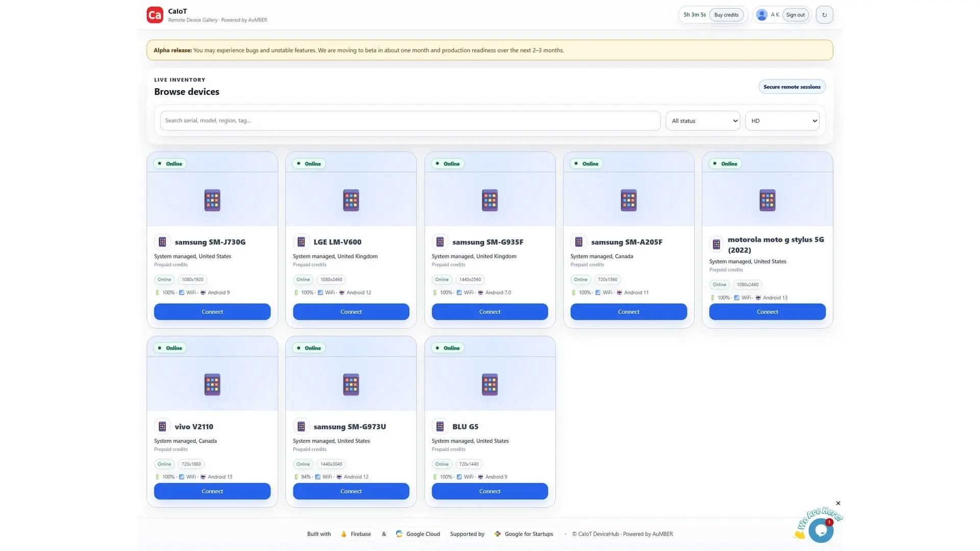Click the refresh icon button
The height and width of the screenshot is (551, 980).
click(x=824, y=15)
